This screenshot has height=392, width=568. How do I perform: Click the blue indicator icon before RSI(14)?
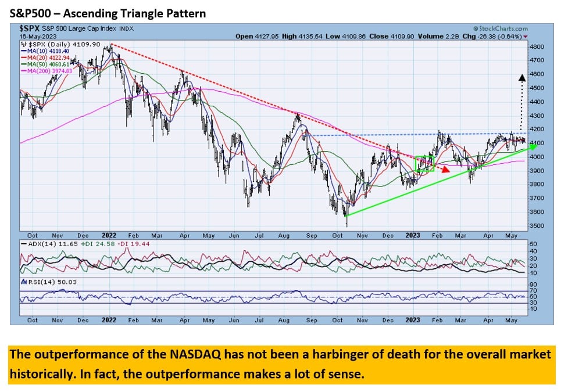[23, 281]
